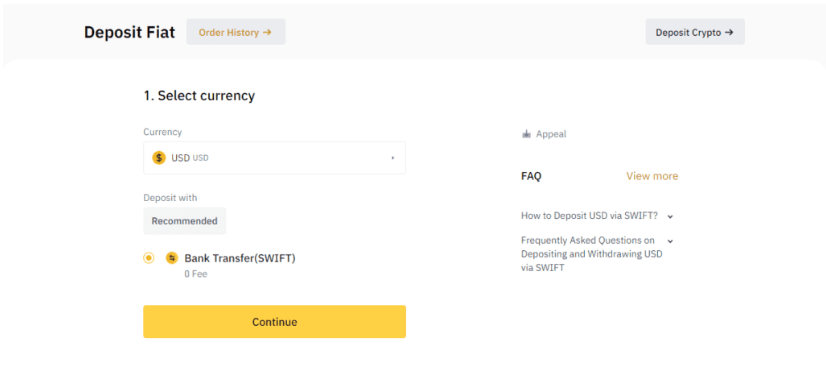Open 'How to Deposit USD via SWIFT?' question

click(x=589, y=216)
